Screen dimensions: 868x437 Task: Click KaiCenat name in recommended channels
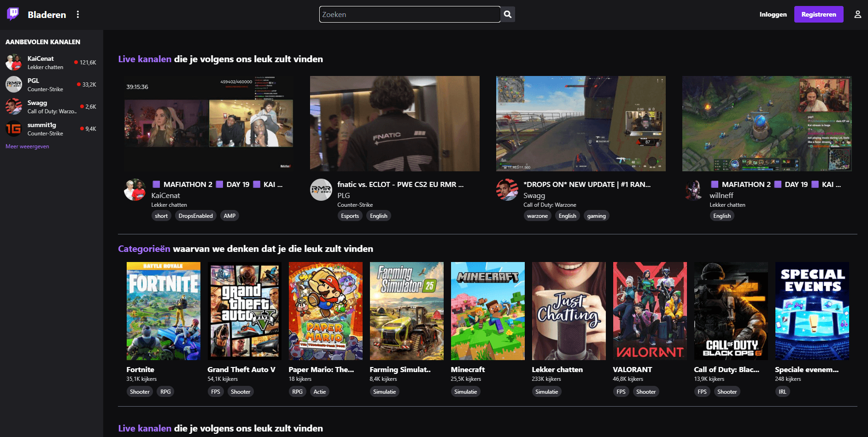pyautogui.click(x=41, y=58)
